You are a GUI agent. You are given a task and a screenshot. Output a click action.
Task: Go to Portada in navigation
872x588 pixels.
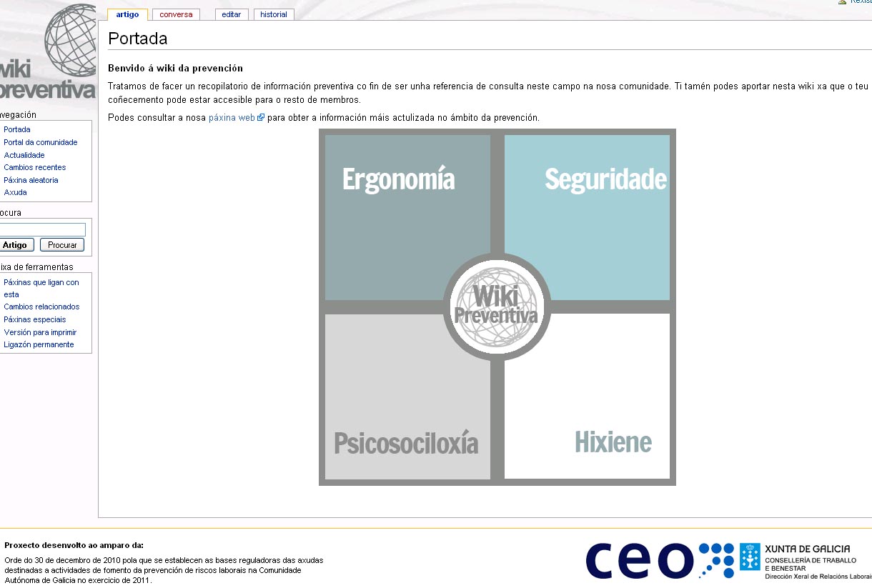point(17,129)
